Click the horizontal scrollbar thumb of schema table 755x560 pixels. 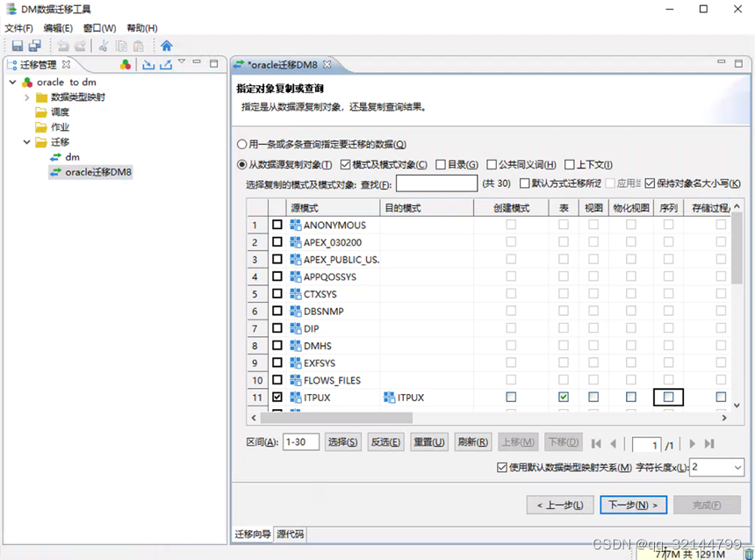tap(336, 418)
